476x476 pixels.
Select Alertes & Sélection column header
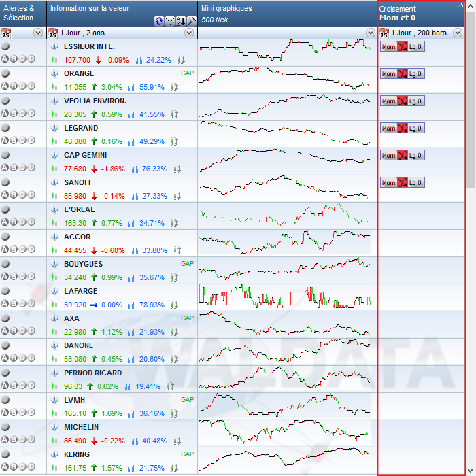click(23, 14)
